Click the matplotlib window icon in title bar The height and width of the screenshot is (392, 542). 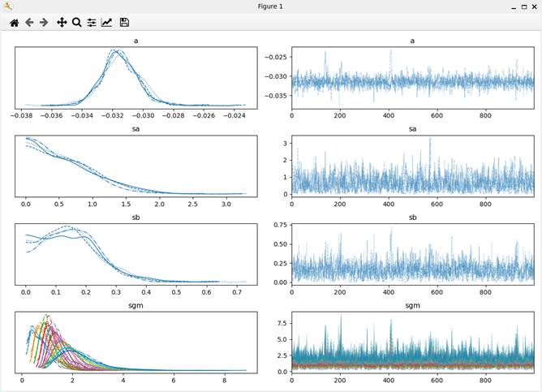point(8,6)
